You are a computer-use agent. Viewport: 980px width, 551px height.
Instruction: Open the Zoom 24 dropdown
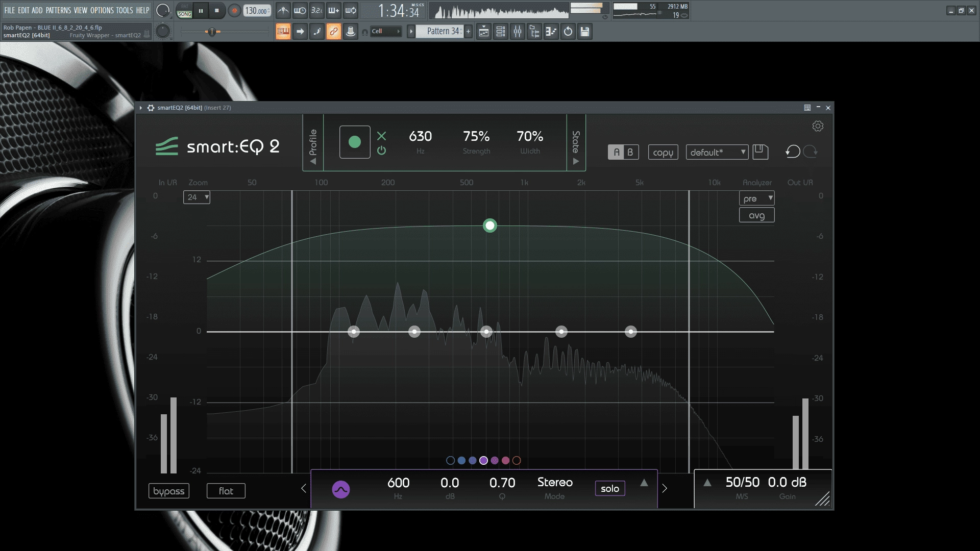point(197,197)
